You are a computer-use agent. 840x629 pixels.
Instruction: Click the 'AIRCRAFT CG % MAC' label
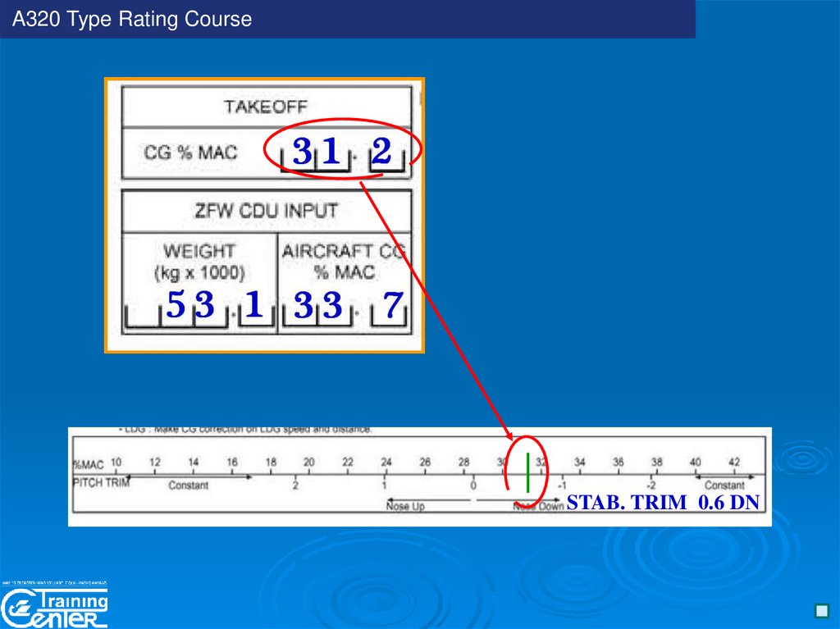click(x=344, y=262)
